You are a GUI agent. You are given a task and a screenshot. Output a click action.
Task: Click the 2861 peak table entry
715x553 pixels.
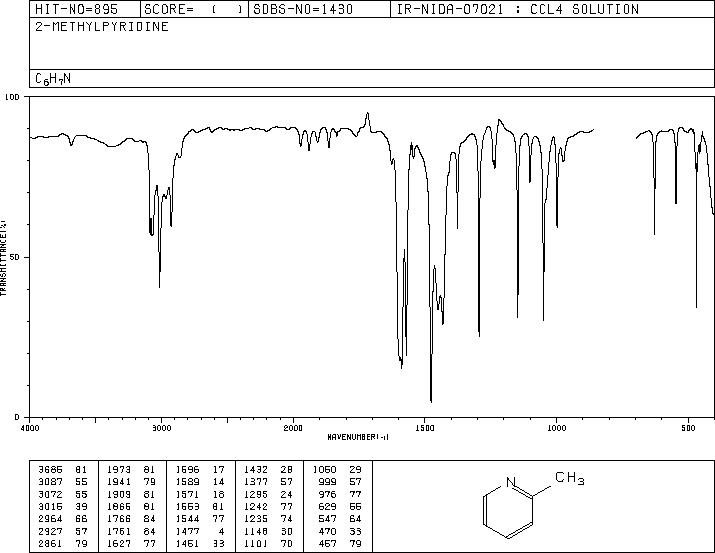click(62, 544)
